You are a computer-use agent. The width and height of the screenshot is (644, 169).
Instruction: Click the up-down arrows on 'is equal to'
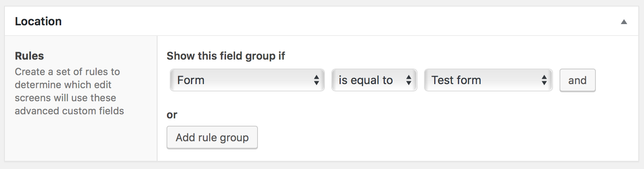409,80
